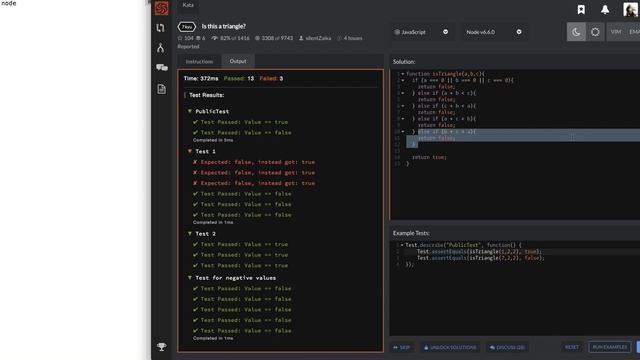Open the kata title 'Is this a triangle?'
This screenshot has width=640, height=360.
(x=224, y=26)
